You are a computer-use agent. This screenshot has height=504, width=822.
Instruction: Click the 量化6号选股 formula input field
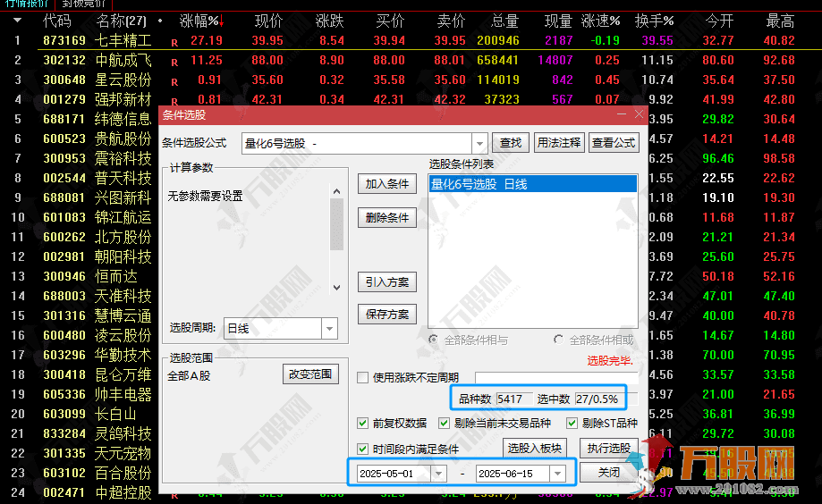tap(357, 143)
